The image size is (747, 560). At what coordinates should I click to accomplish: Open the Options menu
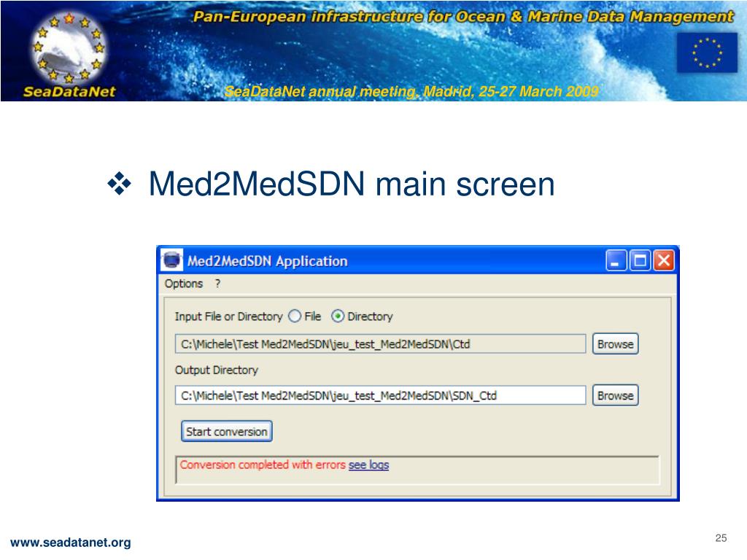click(183, 284)
